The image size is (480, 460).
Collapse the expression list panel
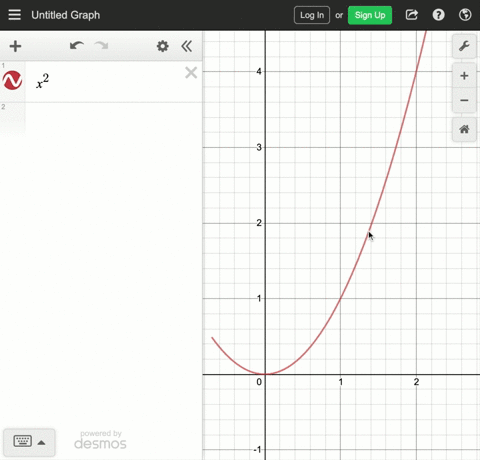[187, 46]
